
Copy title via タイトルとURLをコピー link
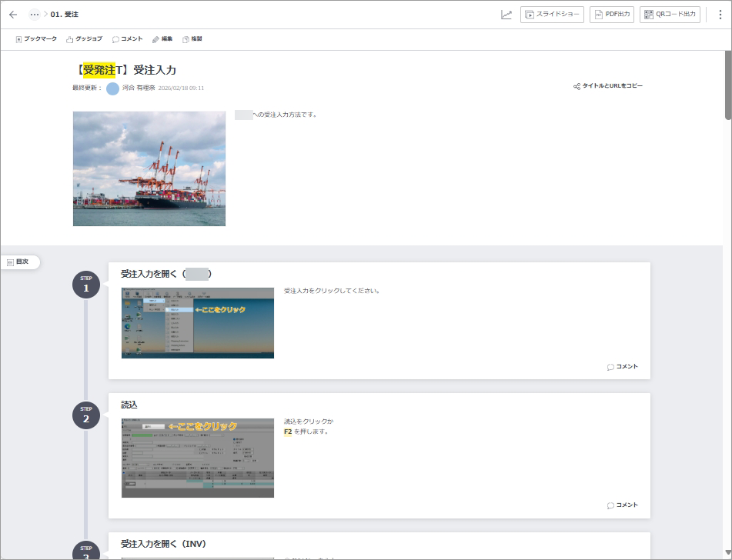[608, 86]
